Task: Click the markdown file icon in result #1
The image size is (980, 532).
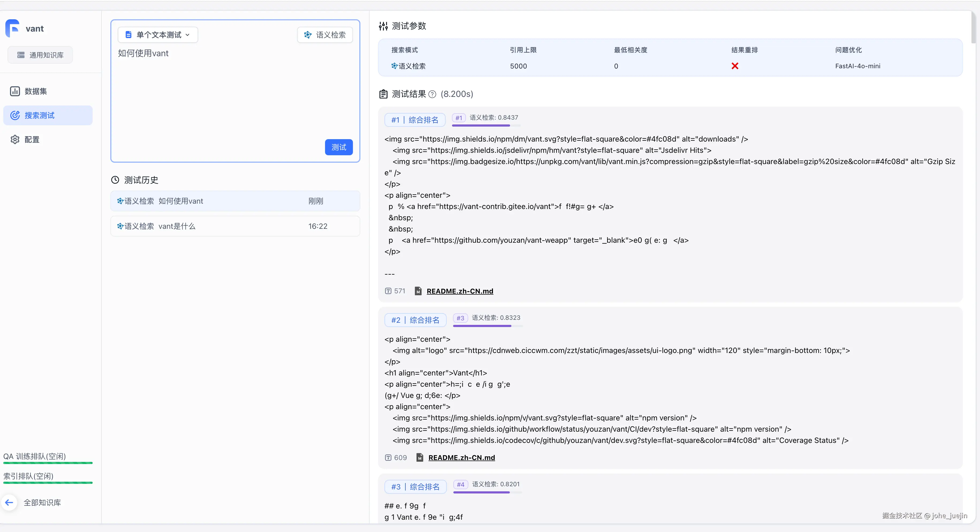Action: (418, 291)
